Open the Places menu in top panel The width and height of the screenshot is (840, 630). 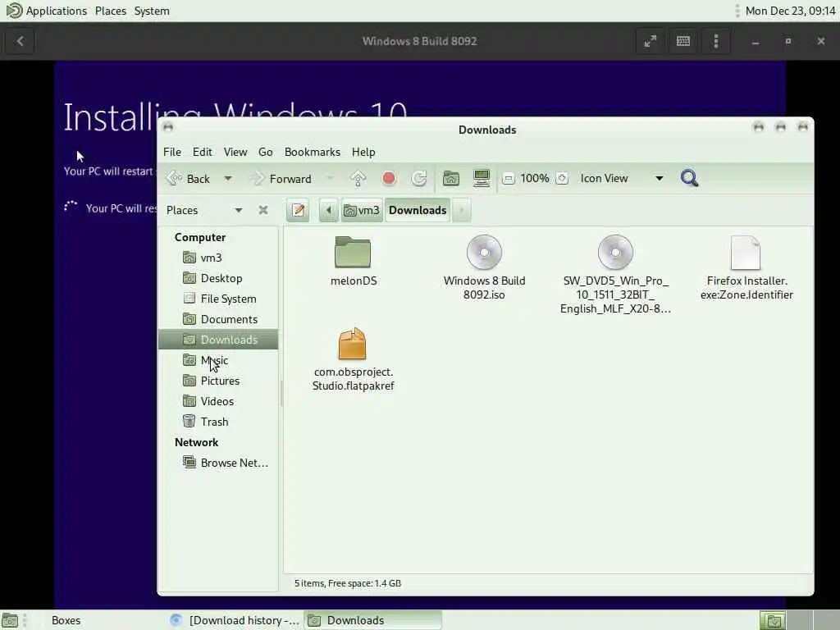click(111, 11)
